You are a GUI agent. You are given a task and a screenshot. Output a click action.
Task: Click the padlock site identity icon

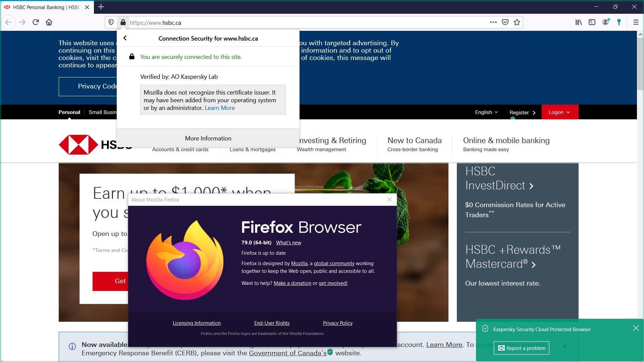click(123, 22)
